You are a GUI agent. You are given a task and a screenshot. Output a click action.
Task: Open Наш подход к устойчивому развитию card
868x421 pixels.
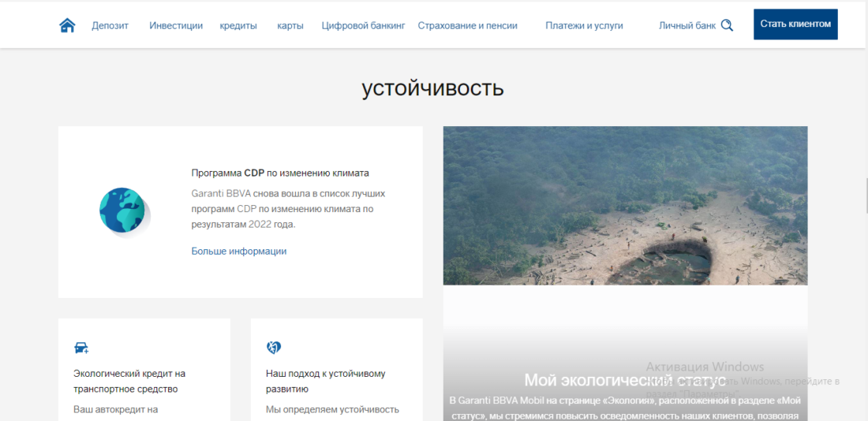(325, 381)
